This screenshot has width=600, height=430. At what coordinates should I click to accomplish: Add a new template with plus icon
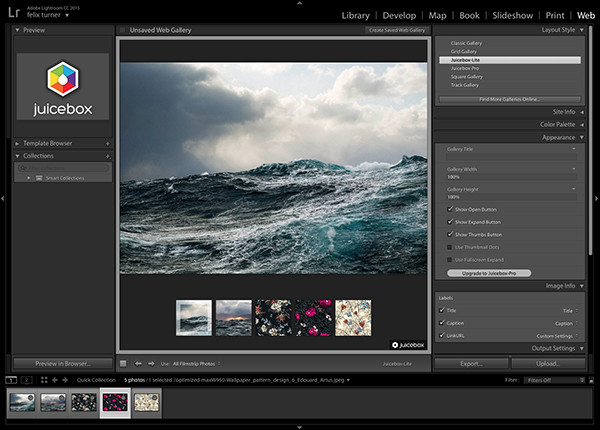108,143
